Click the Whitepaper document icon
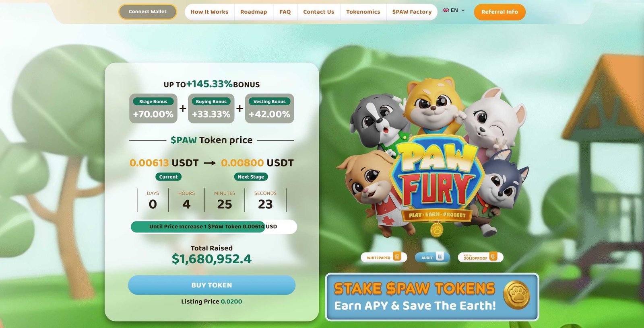This screenshot has width=644, height=328. tap(397, 256)
